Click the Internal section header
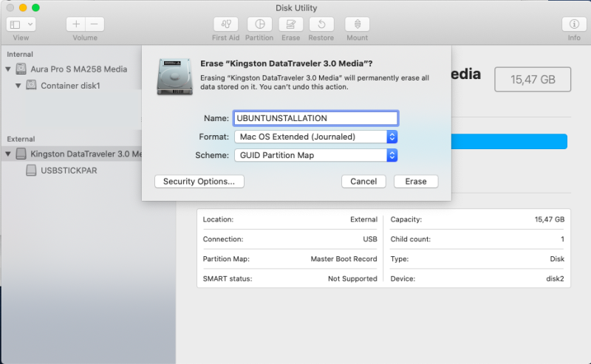This screenshot has height=364, width=591. click(x=20, y=54)
